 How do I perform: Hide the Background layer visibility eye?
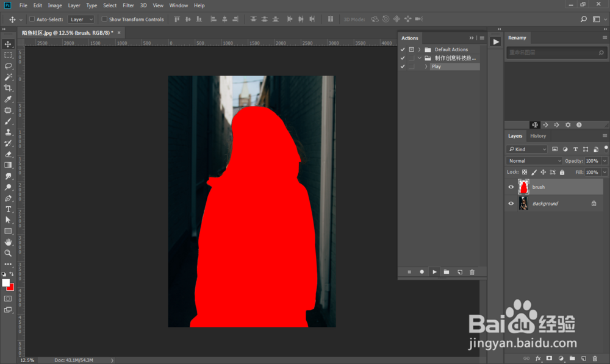(511, 204)
